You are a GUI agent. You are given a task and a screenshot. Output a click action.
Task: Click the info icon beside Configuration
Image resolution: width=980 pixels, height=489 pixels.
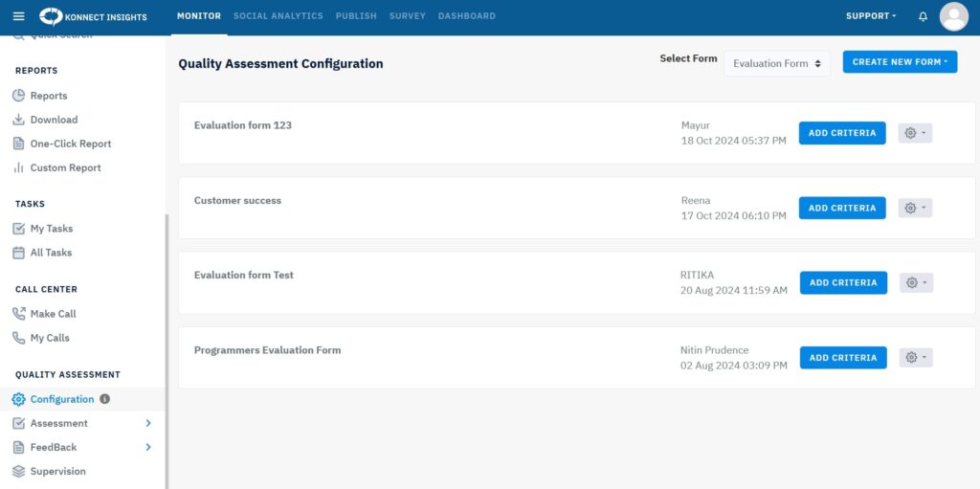(x=105, y=399)
